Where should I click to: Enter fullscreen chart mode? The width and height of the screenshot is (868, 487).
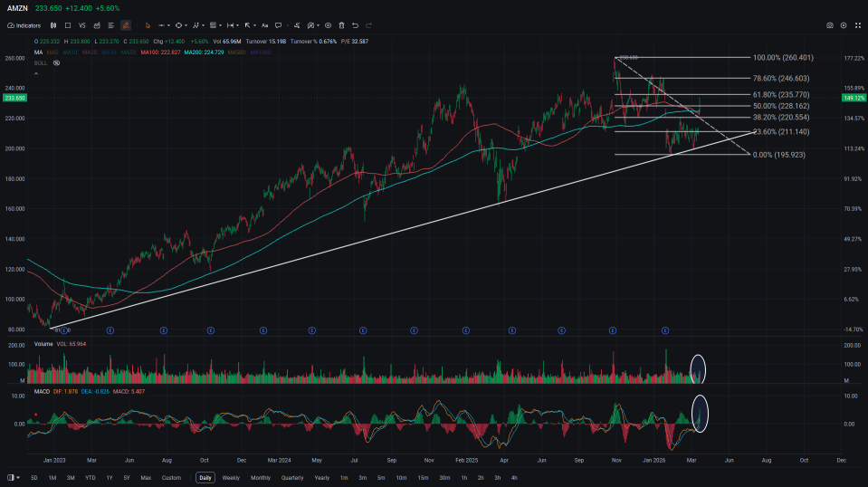pos(857,25)
